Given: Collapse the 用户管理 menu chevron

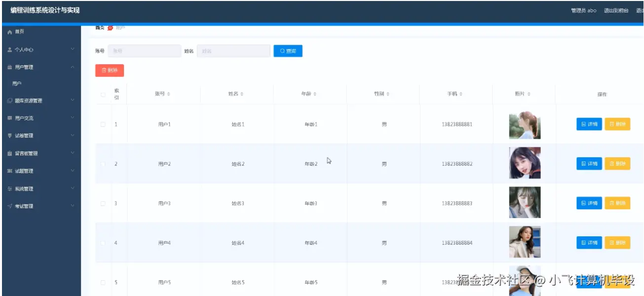Looking at the screenshot, I should [x=73, y=67].
